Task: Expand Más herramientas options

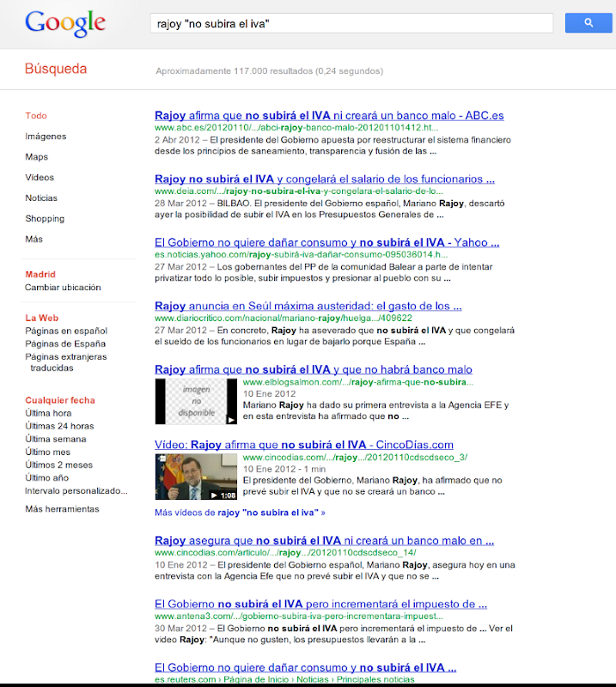Action: tap(62, 509)
